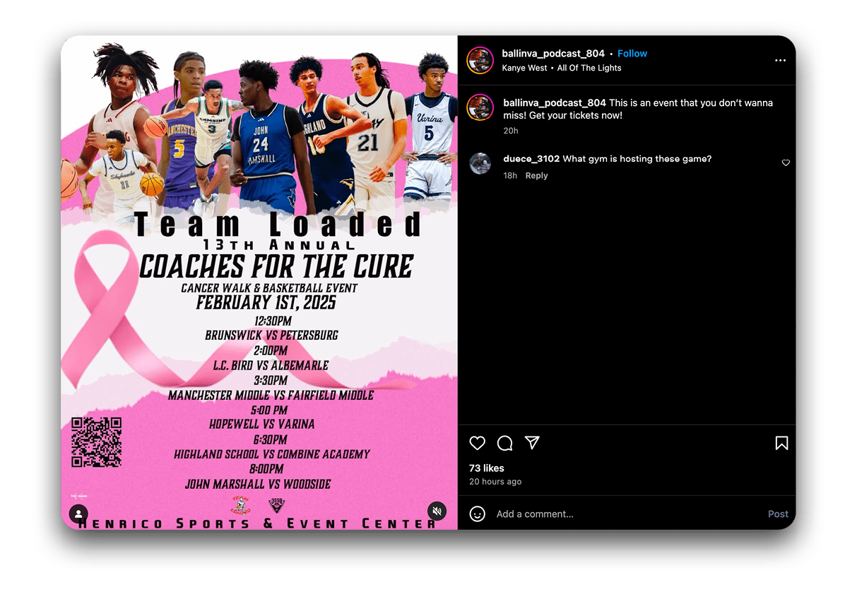
Task: Open the emoji picker smiley icon
Action: pyautogui.click(x=478, y=514)
